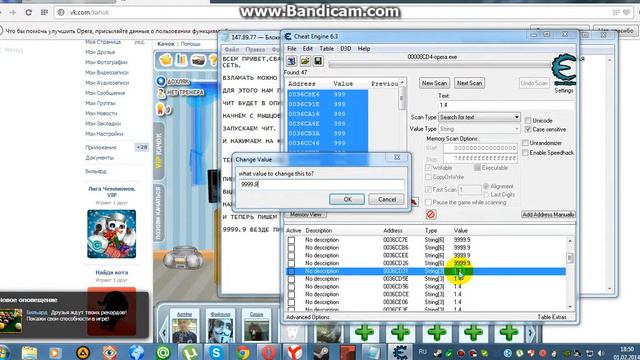
Task: Click OK in Change Value dialog
Action: point(347,199)
